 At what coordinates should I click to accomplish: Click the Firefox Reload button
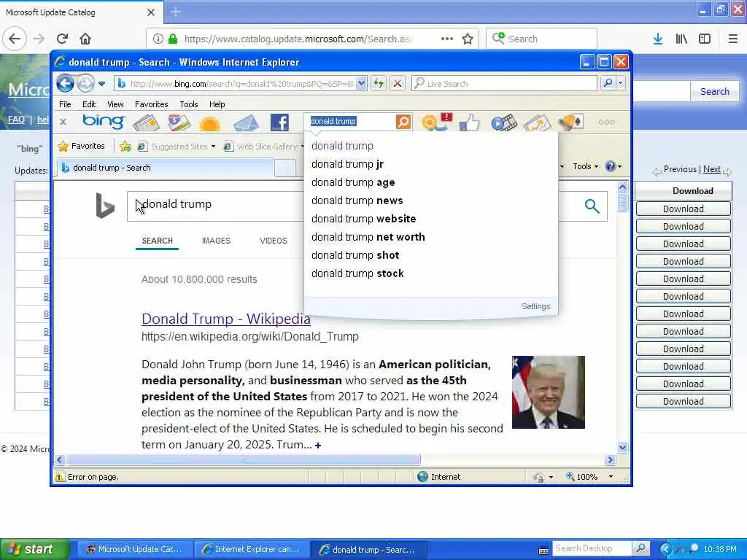(x=62, y=39)
